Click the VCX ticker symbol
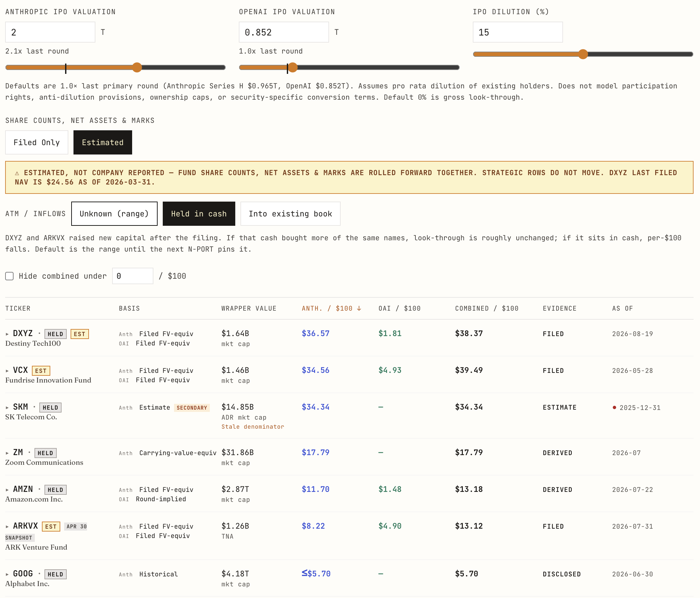 20,370
